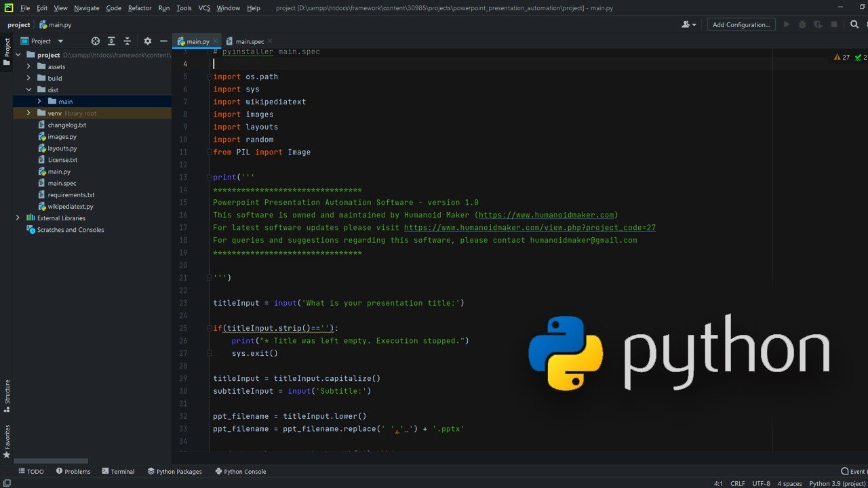Toggle the Favorites vertical tool window
Viewport: 868px width, 488px height.
click(7, 442)
